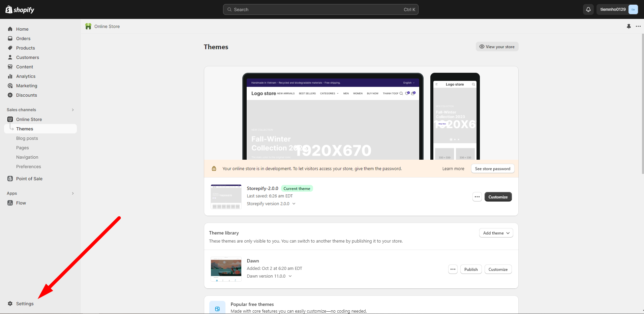The height and width of the screenshot is (314, 644).
Task: Click See store password button
Action: point(493,169)
